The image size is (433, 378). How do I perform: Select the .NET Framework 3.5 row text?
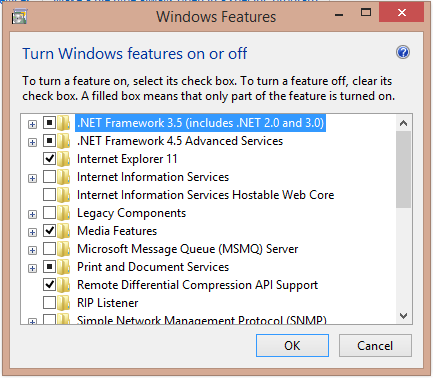tap(200, 123)
